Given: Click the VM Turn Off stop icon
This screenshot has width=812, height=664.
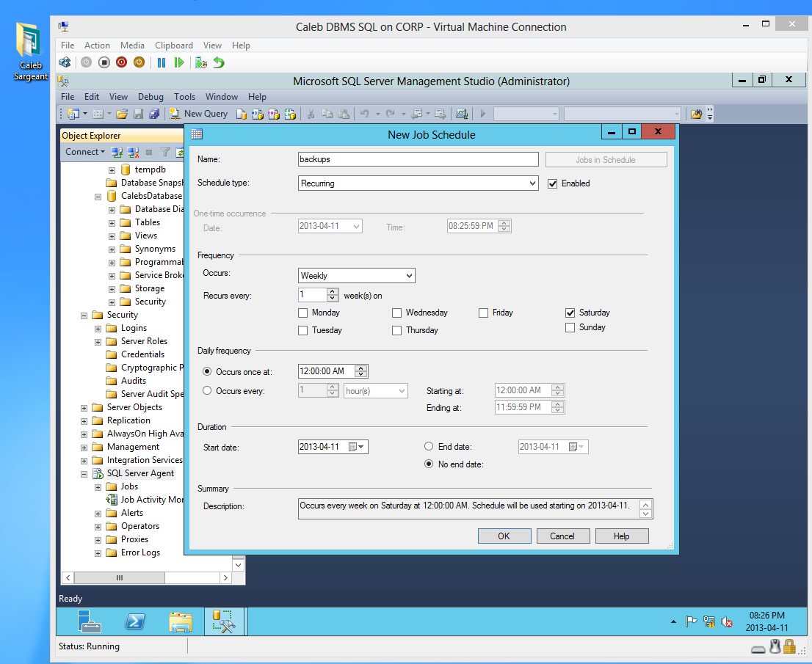Looking at the screenshot, I should (x=104, y=62).
